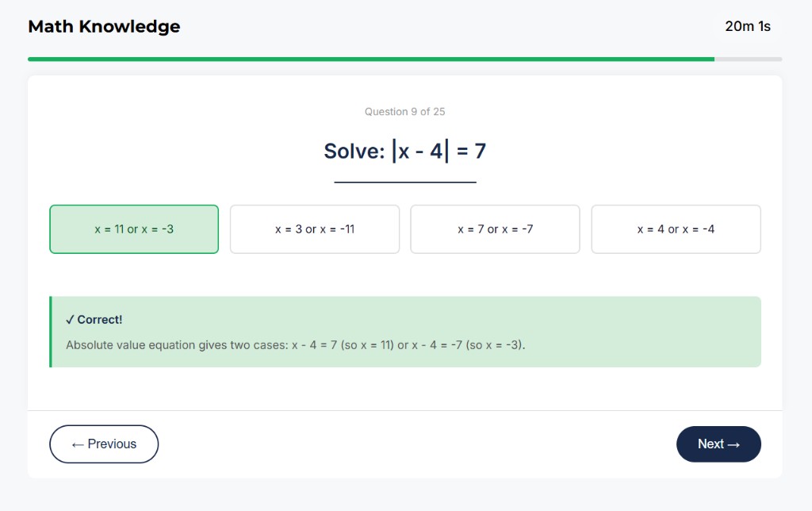Click the green progress bar
This screenshot has width=812, height=511.
click(x=357, y=59)
